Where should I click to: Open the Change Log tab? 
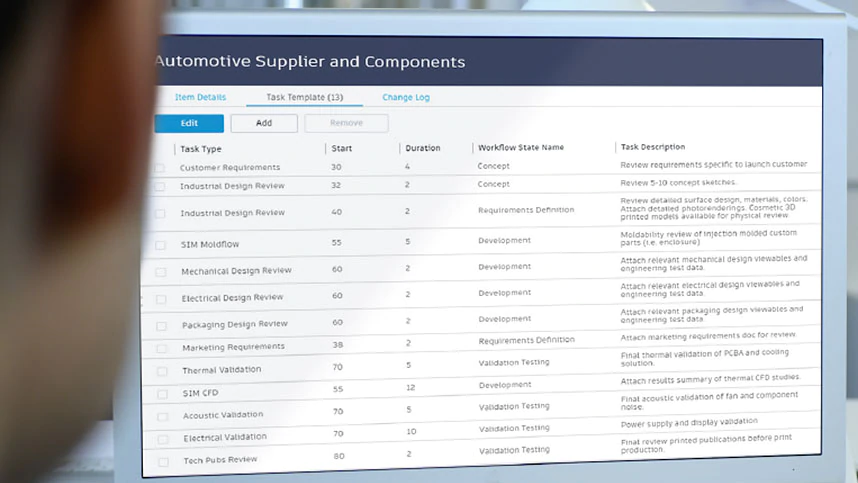(406, 97)
